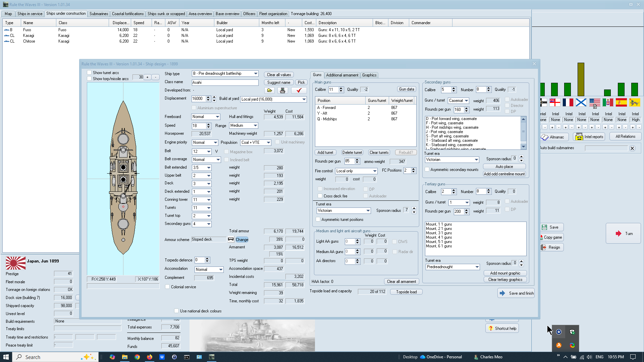Click the French tricolour flag
The width and height of the screenshot is (644, 362).
(x=568, y=102)
